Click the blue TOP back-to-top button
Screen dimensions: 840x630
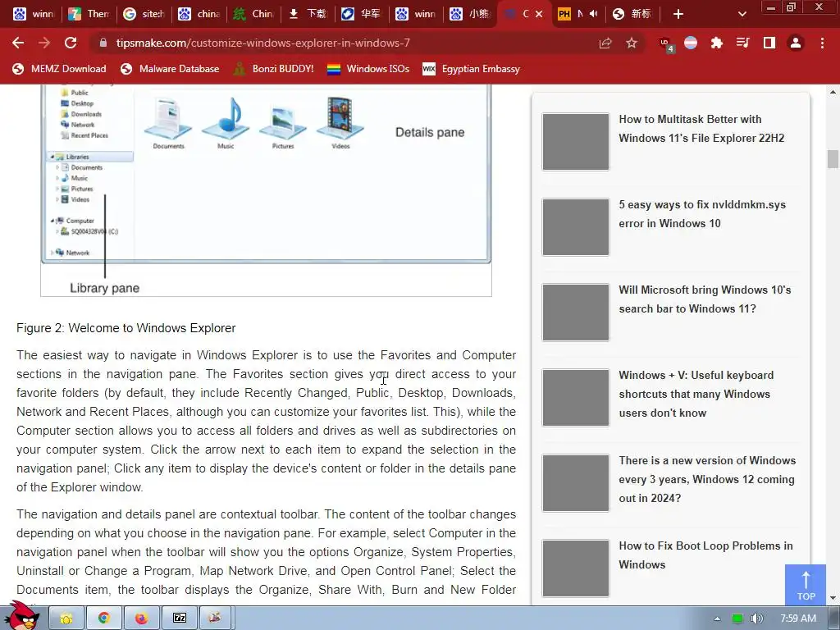click(806, 584)
